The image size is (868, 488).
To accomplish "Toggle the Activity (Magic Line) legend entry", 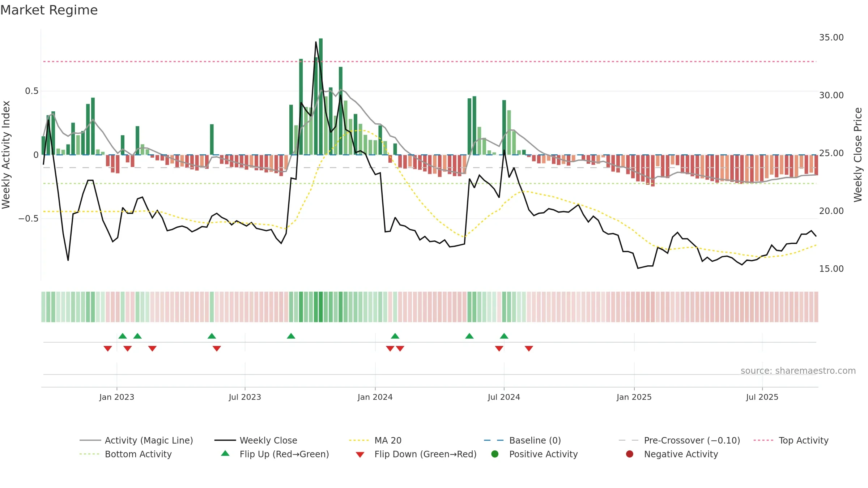I will coord(136,440).
